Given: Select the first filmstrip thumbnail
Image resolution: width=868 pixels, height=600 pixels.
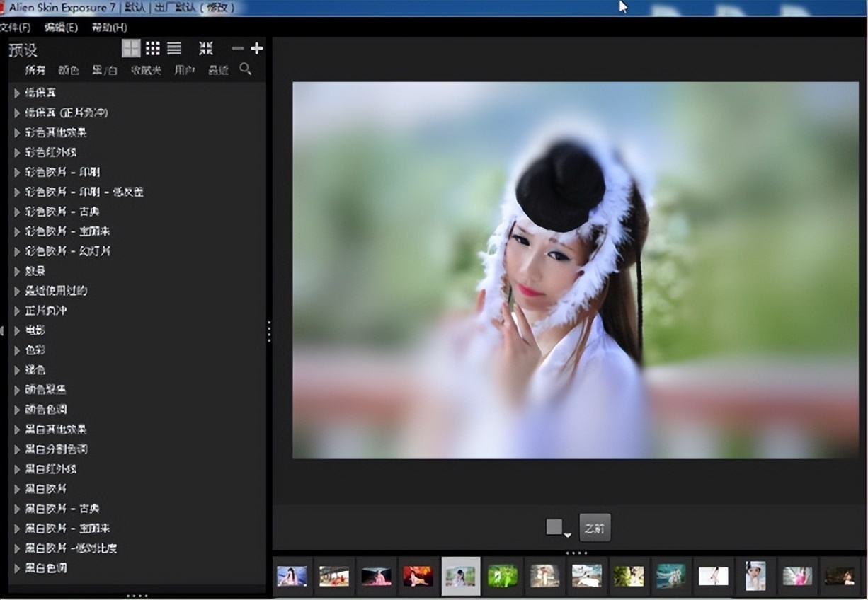Looking at the screenshot, I should point(292,576).
